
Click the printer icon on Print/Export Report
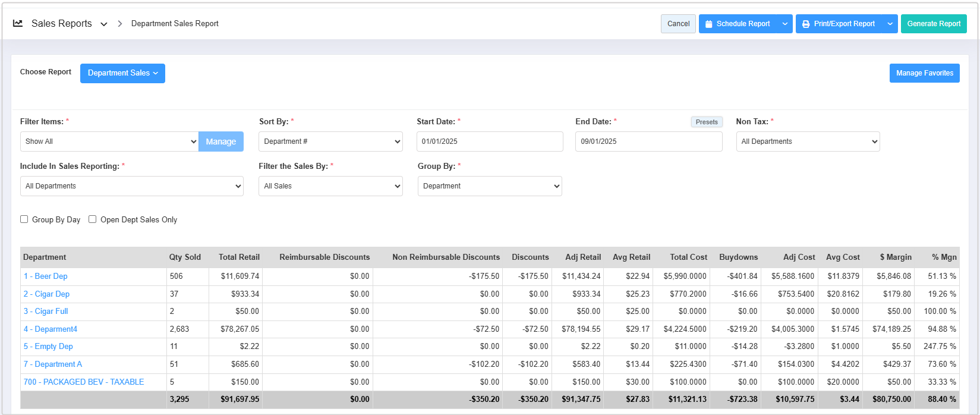coord(806,24)
